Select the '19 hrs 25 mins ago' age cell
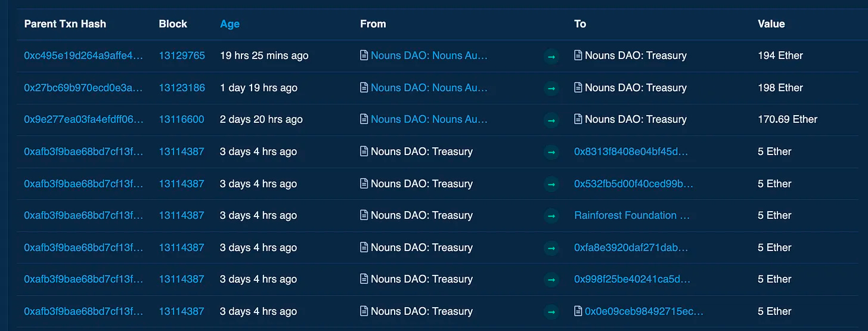Image resolution: width=868 pixels, height=331 pixels. 264,55
